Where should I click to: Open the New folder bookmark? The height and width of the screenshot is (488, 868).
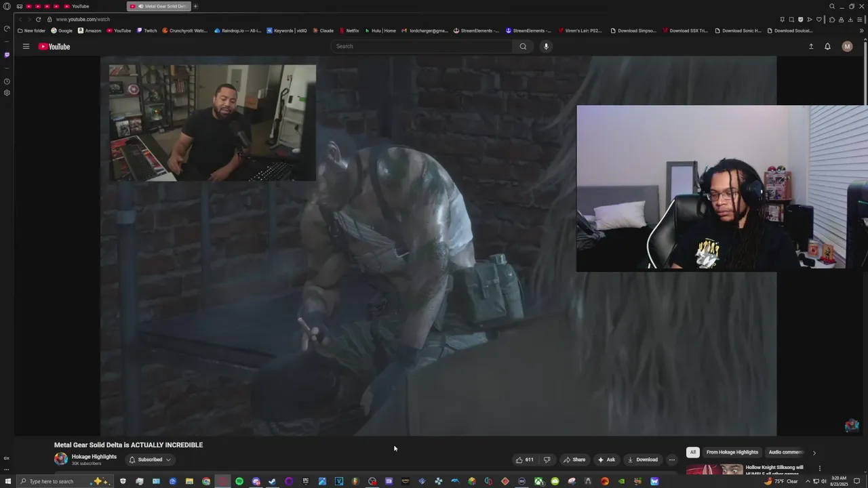coord(31,30)
